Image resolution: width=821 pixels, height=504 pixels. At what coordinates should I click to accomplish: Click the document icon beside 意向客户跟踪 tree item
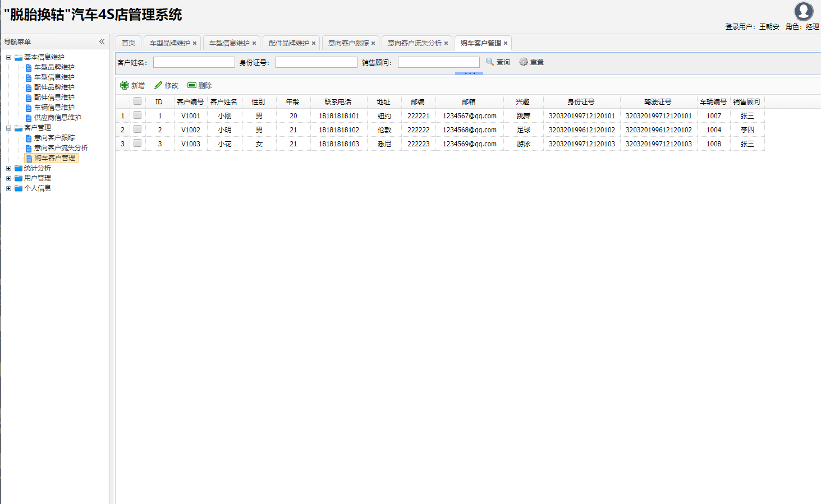(x=29, y=138)
